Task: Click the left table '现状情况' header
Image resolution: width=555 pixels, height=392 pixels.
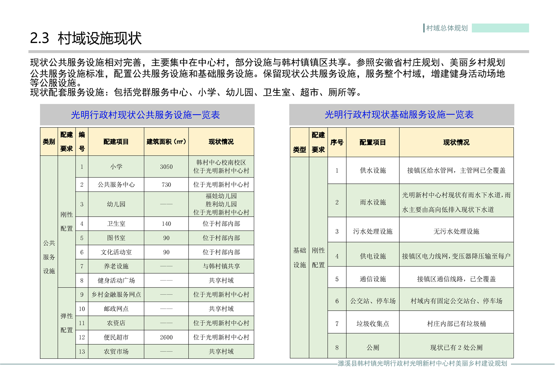Action: 221,141
